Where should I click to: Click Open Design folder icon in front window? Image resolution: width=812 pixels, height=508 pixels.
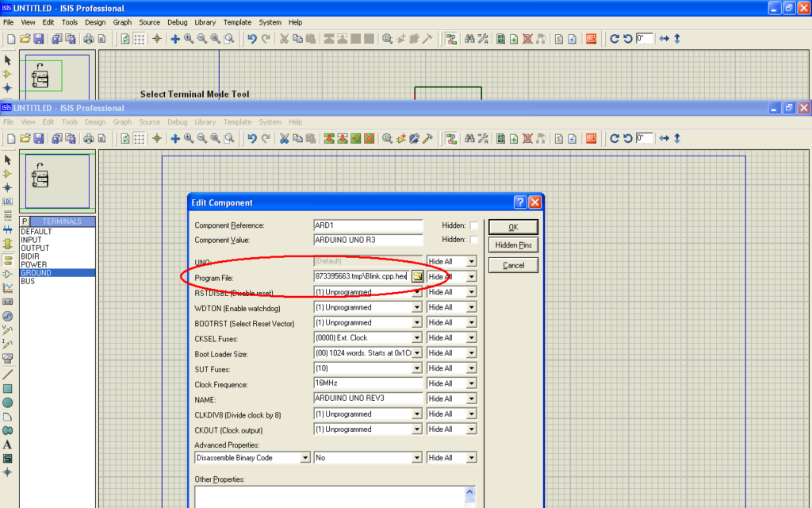(25, 138)
